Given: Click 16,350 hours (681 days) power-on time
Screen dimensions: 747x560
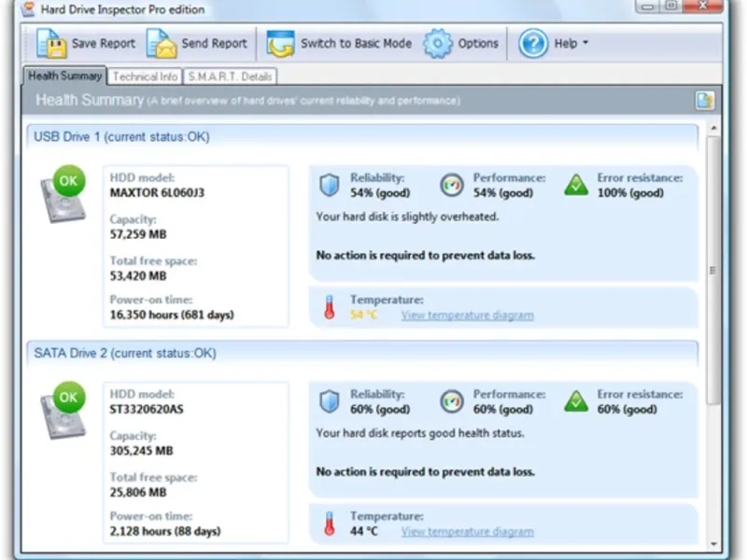Looking at the screenshot, I should click(172, 315).
